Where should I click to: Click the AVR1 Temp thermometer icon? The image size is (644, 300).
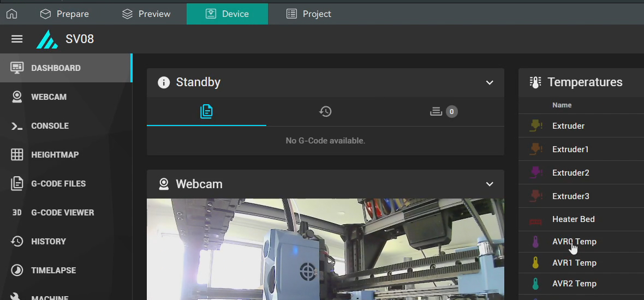click(x=535, y=263)
